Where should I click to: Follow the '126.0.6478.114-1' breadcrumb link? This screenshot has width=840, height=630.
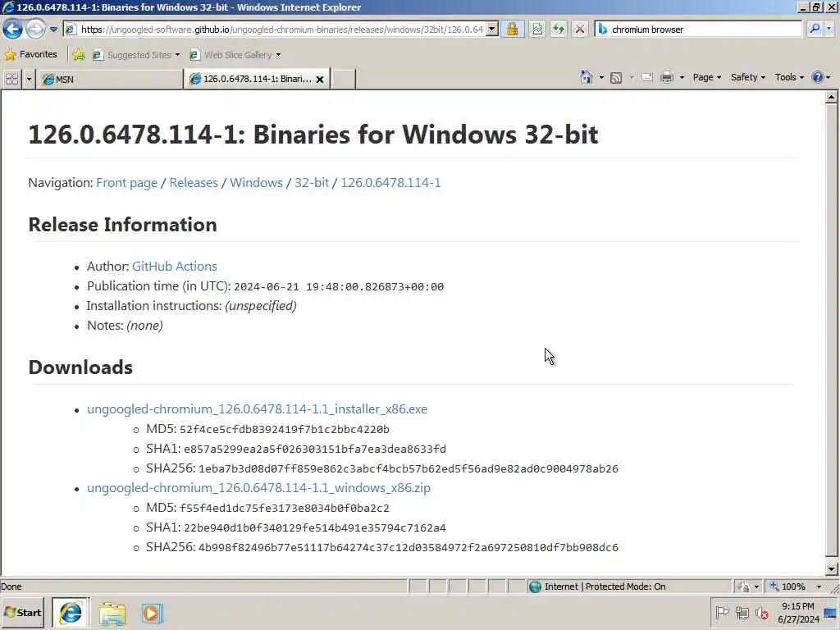(390, 183)
